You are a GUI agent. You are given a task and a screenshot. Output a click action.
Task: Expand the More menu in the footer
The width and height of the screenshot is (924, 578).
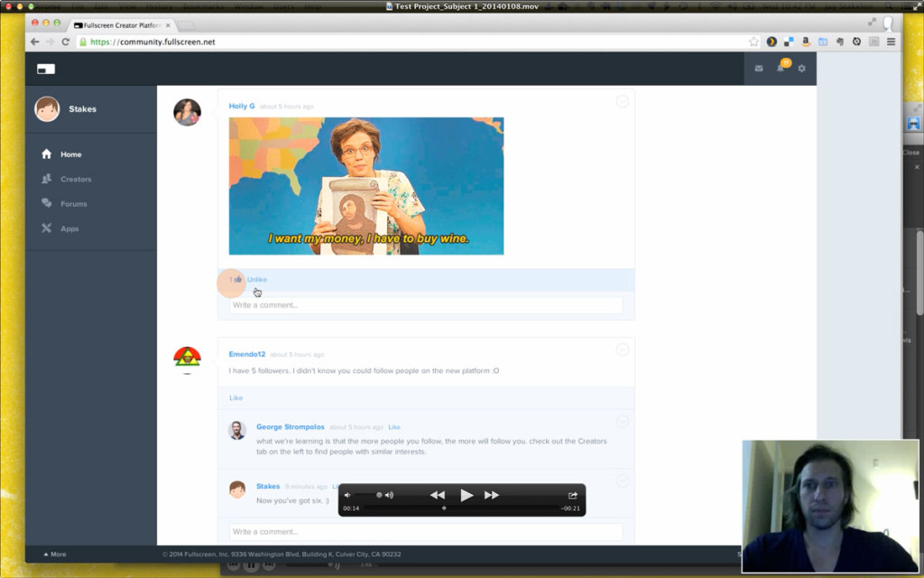[x=55, y=555]
